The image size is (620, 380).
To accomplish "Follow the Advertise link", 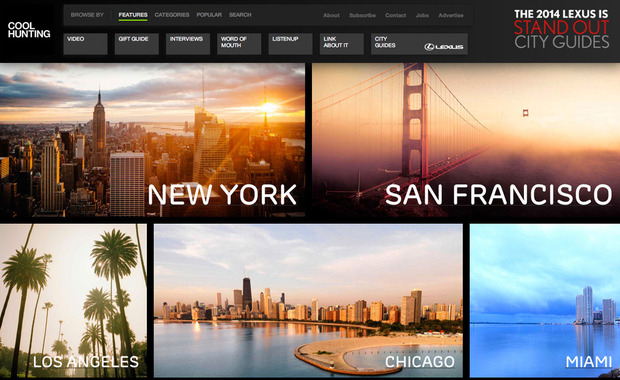I will (451, 15).
